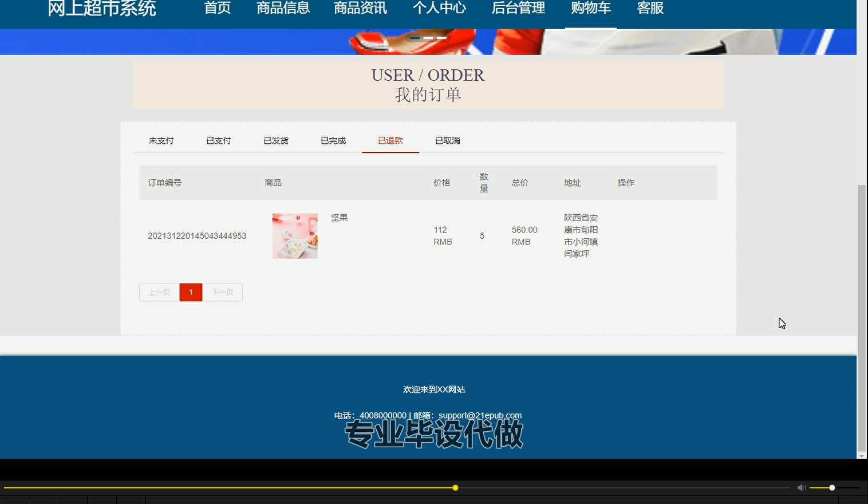The width and height of the screenshot is (868, 504).
Task: Open the 购物车 shopping cart
Action: (591, 8)
